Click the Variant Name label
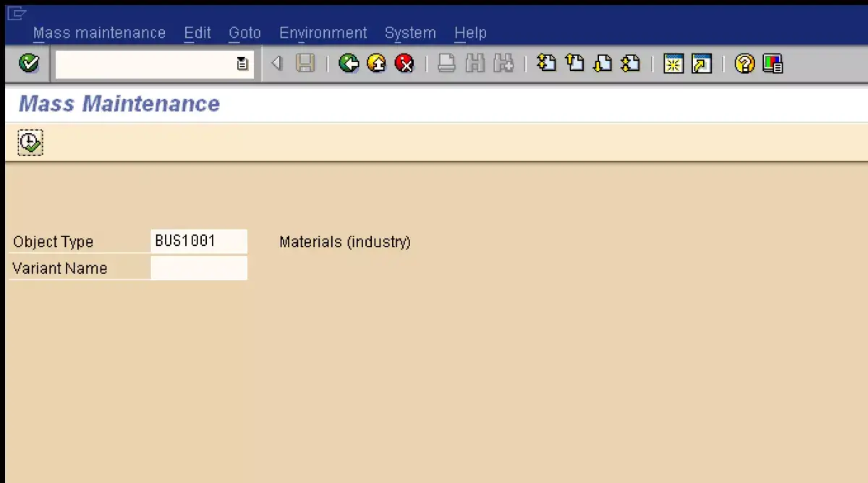The width and height of the screenshot is (868, 483). click(x=59, y=268)
